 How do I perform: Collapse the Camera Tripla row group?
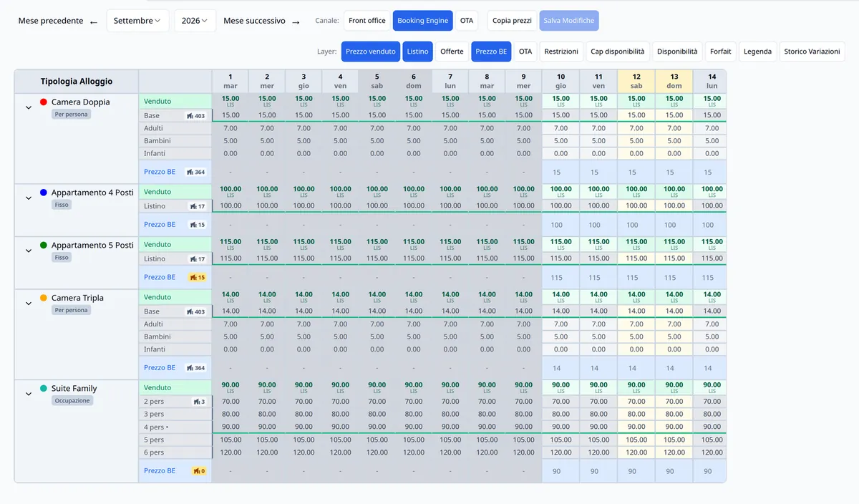[29, 304]
